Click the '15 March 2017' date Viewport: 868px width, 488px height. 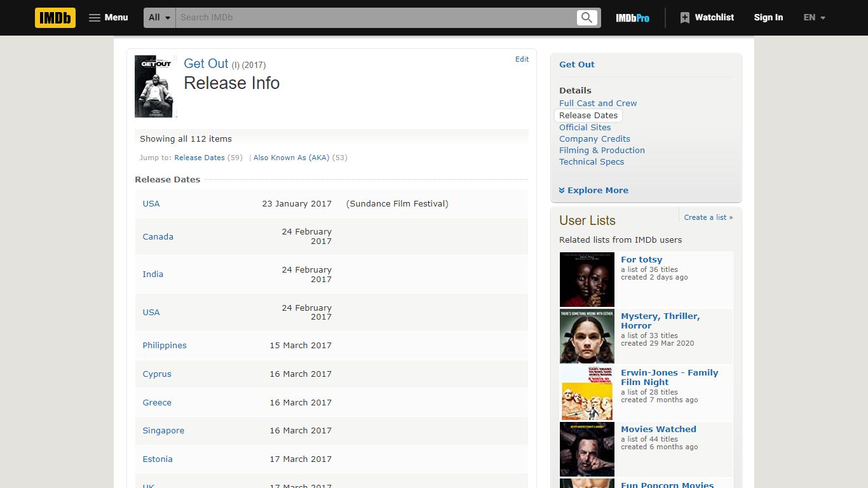coord(301,346)
